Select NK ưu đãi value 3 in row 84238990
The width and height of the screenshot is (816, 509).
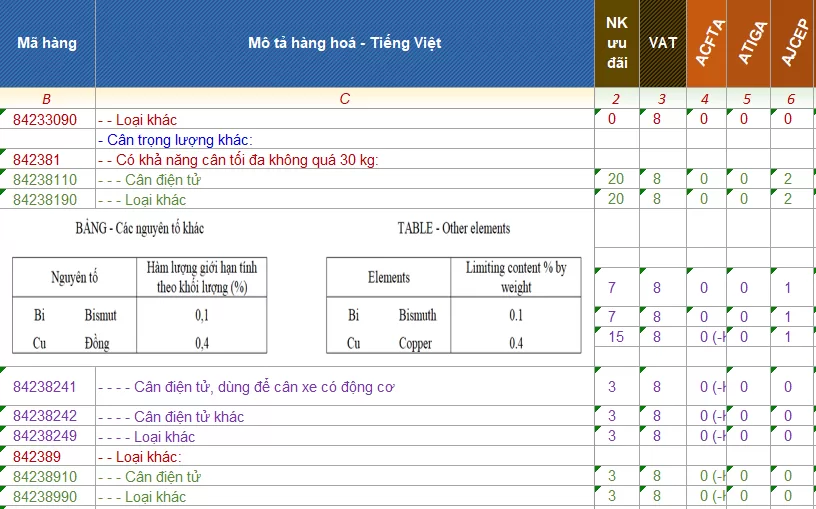click(x=617, y=495)
